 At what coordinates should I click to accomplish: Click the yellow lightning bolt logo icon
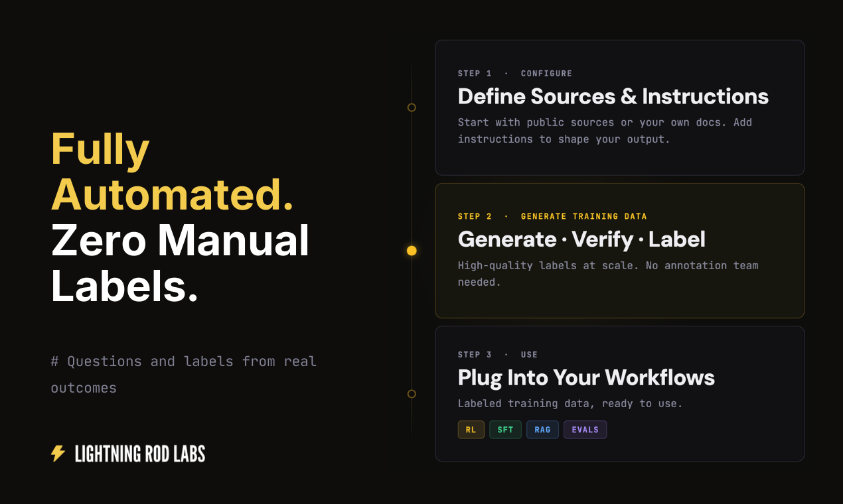[57, 453]
